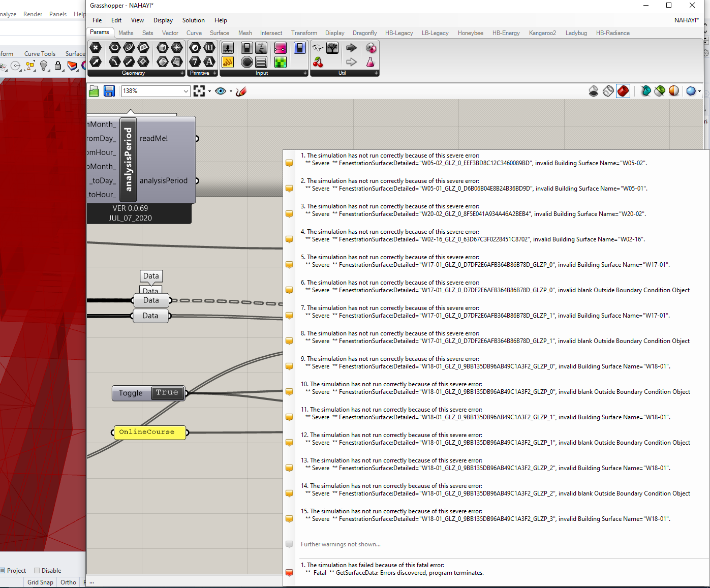Choose the Text 'A' parameter in Primitive panel
Image resolution: width=710 pixels, height=588 pixels.
click(209, 62)
